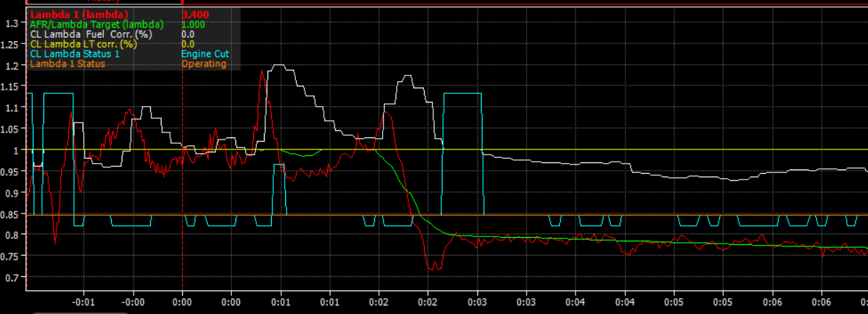The image size is (868, 314).
Task: Click the white trace's highest peak near 1.2
Action: point(279,66)
